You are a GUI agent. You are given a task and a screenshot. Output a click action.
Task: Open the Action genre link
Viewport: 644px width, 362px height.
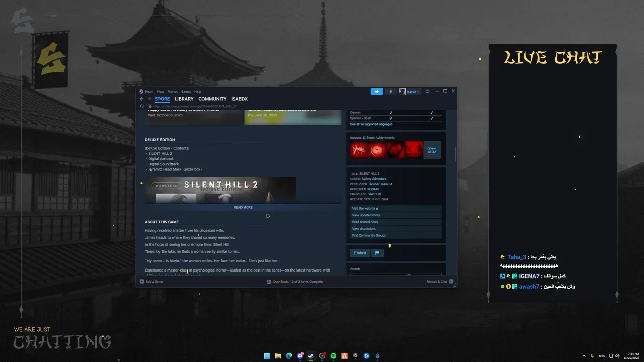(x=366, y=179)
